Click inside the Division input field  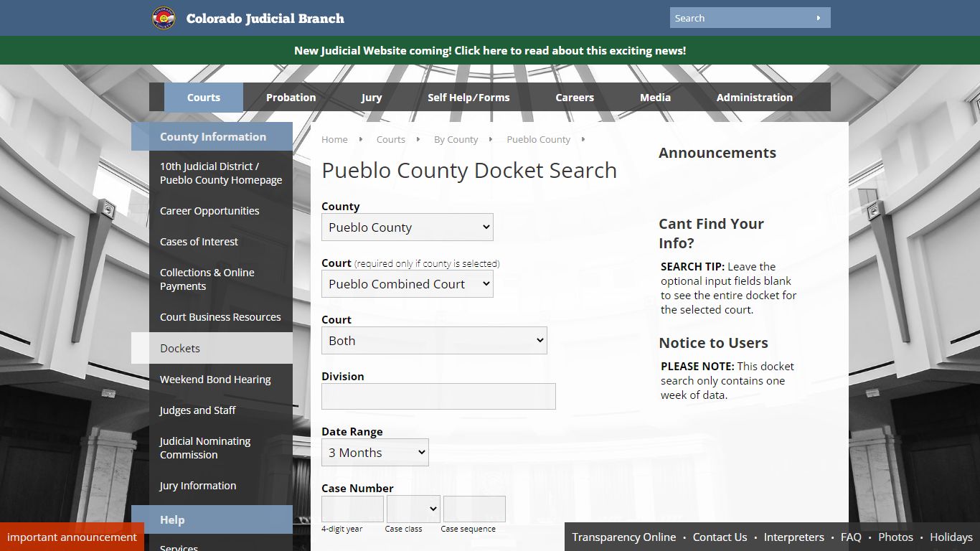pyautogui.click(x=438, y=396)
